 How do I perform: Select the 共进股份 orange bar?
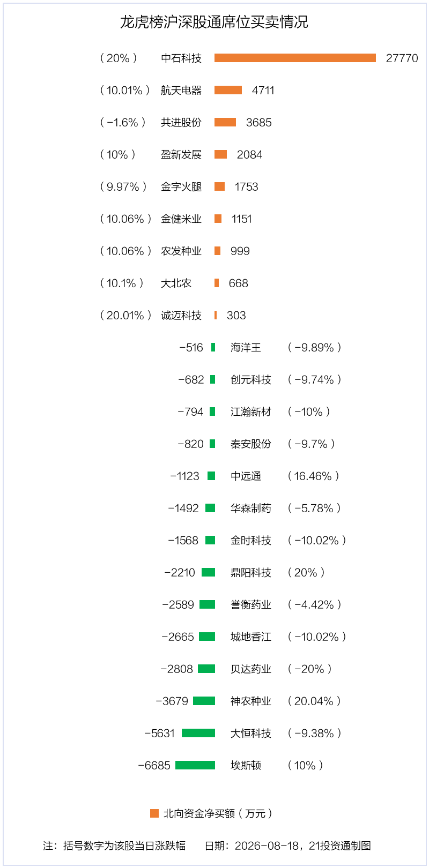pos(225,122)
